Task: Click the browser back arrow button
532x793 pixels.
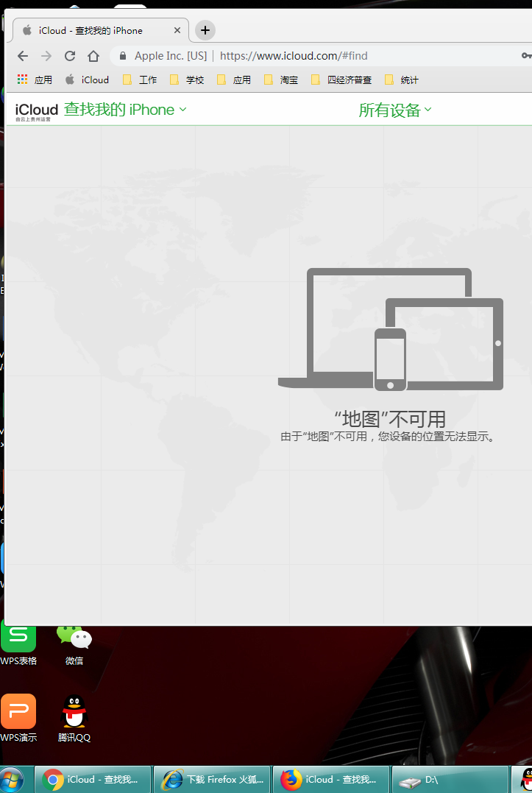Action: click(x=23, y=56)
